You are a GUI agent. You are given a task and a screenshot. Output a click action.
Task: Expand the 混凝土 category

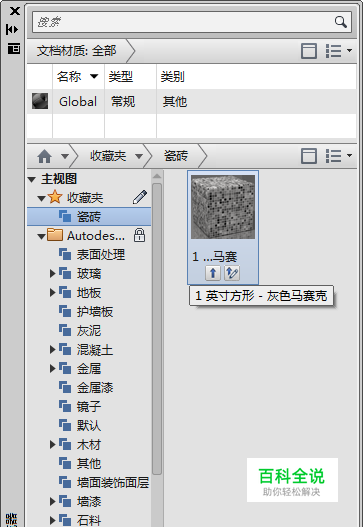coord(52,350)
